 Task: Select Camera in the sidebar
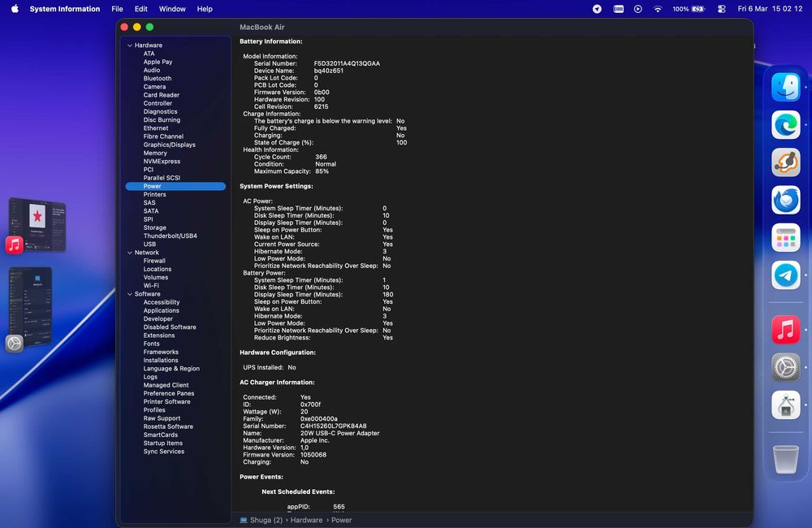[x=154, y=87]
